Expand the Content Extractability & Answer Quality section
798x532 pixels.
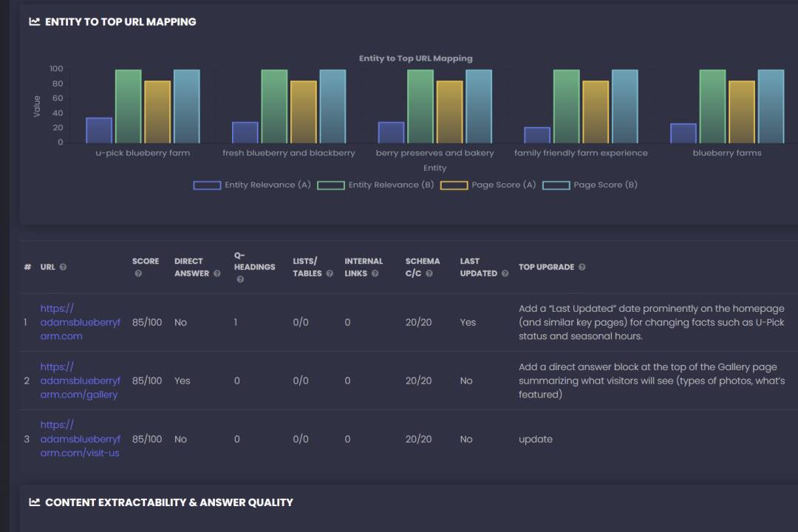(x=169, y=502)
